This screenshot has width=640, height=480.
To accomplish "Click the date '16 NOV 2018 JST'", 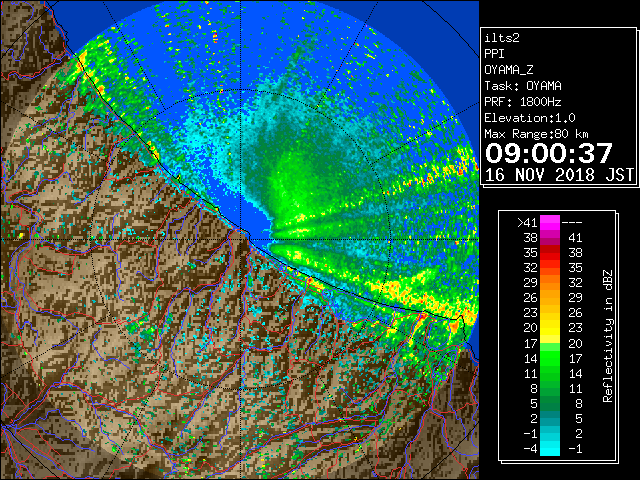I will point(559,175).
